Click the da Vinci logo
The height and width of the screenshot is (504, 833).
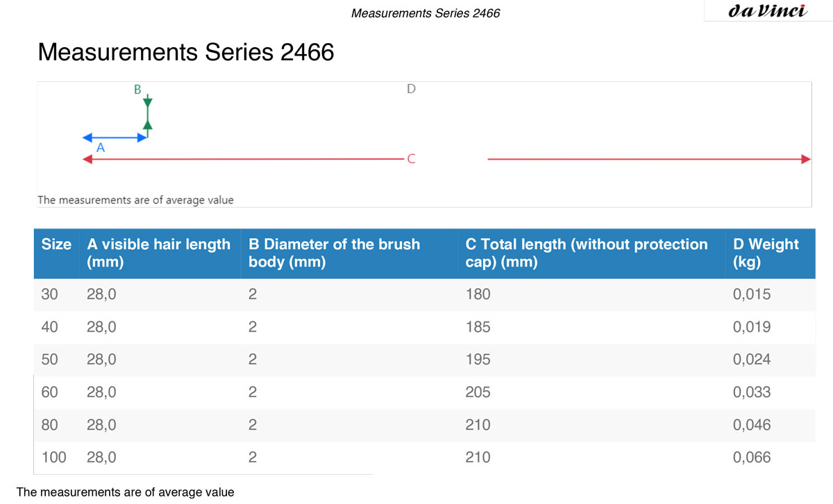coord(768,11)
